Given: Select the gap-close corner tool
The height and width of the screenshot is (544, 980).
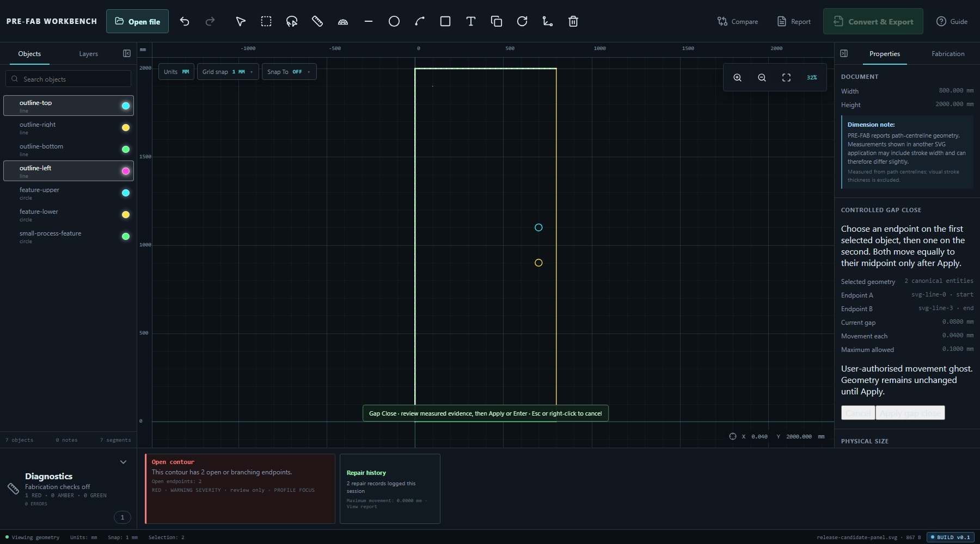Looking at the screenshot, I should click(548, 21).
